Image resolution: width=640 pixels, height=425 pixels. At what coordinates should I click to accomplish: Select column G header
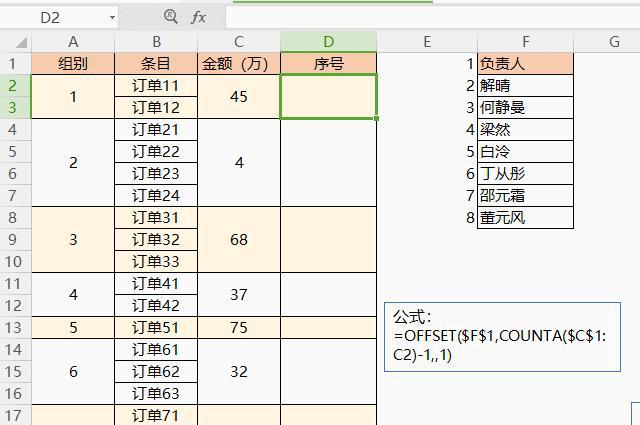pos(614,42)
